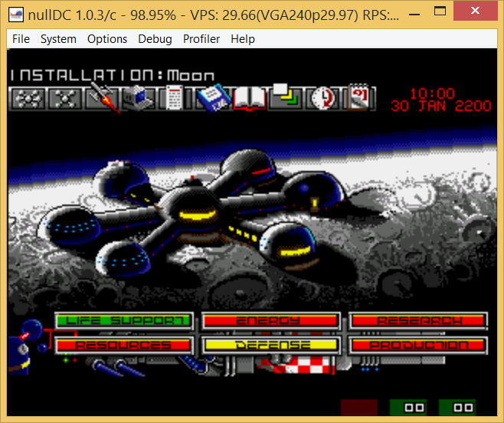Click the second X-shaped molecule icon
Image resolution: width=504 pixels, height=423 pixels.
coord(67,98)
